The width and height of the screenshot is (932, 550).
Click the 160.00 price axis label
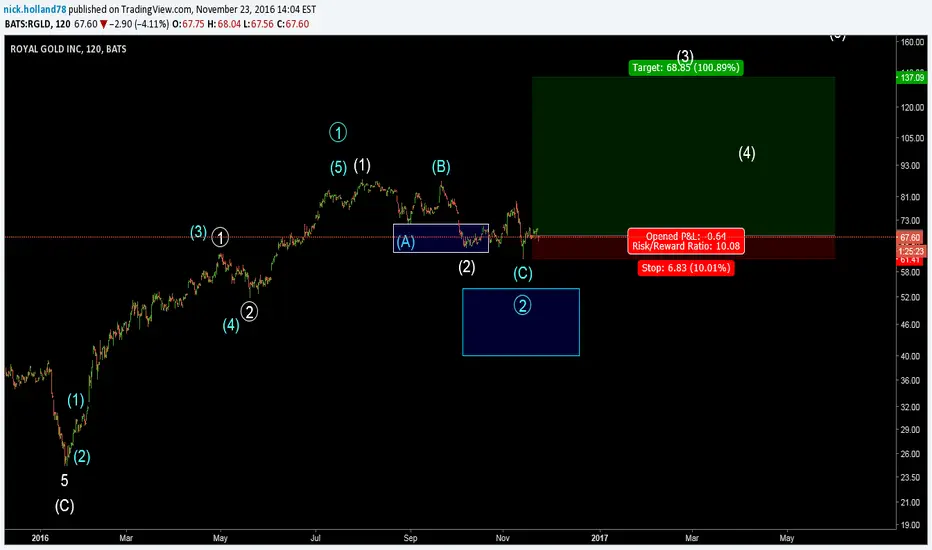click(x=912, y=42)
